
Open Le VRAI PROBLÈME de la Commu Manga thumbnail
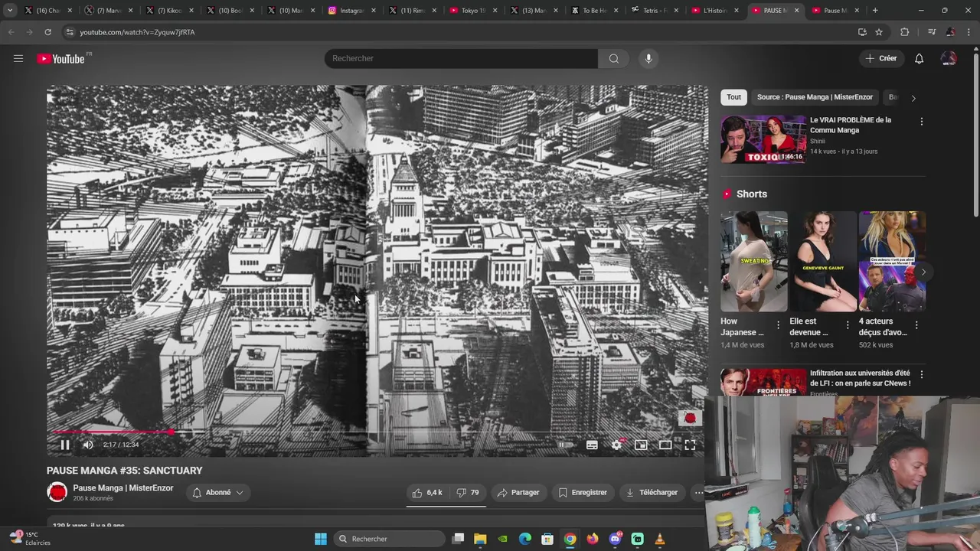763,139
